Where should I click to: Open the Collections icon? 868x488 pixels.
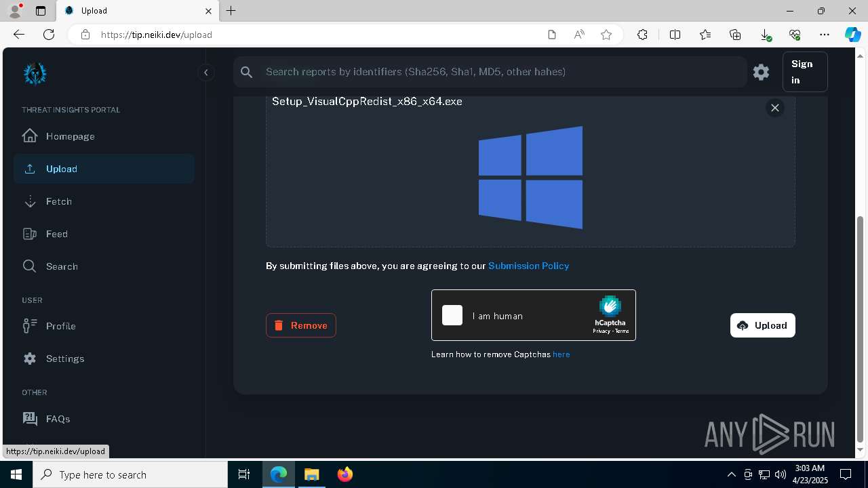[735, 35]
